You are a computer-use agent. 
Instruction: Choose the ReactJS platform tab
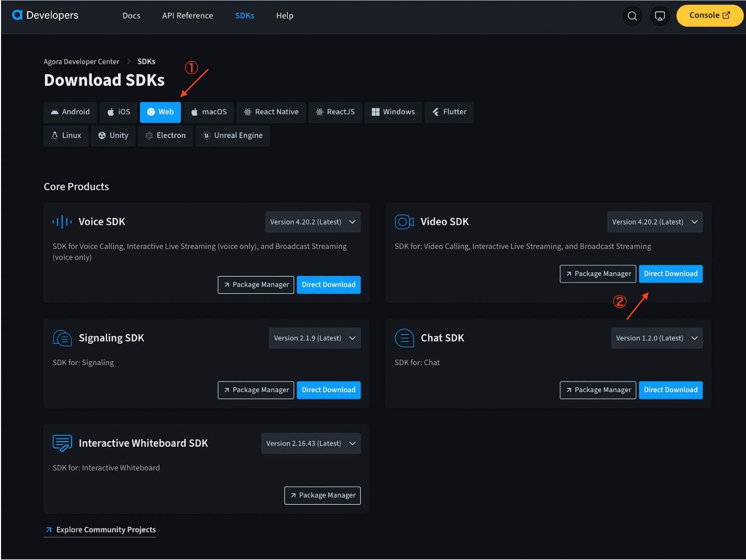coord(335,112)
